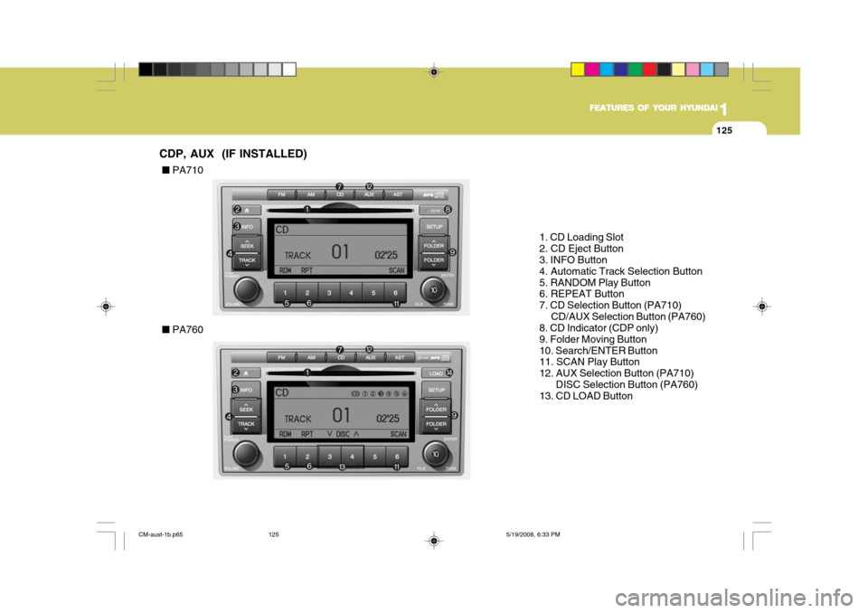Click the INFO button on the PA760 radio

coord(246,391)
